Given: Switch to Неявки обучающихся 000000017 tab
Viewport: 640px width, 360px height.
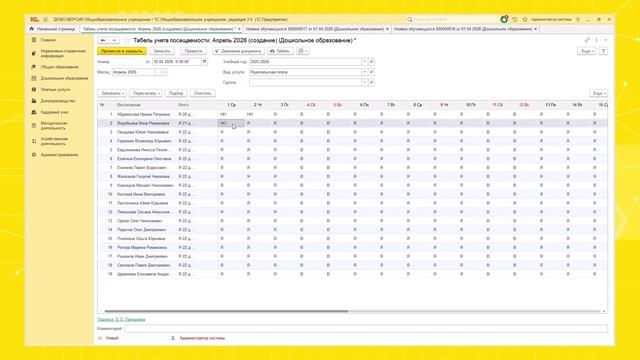Looking at the screenshot, I should point(315,29).
